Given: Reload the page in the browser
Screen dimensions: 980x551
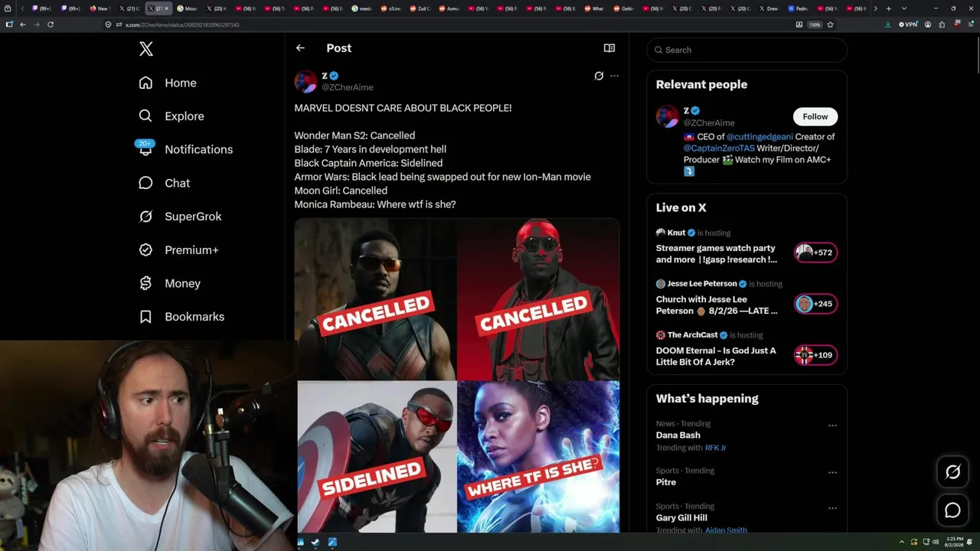Looking at the screenshot, I should [51, 24].
